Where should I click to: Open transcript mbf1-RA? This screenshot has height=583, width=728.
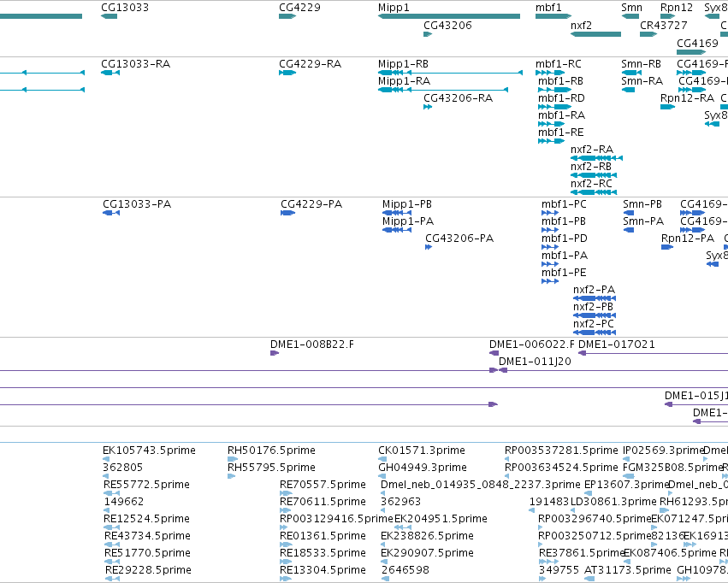tap(561, 115)
